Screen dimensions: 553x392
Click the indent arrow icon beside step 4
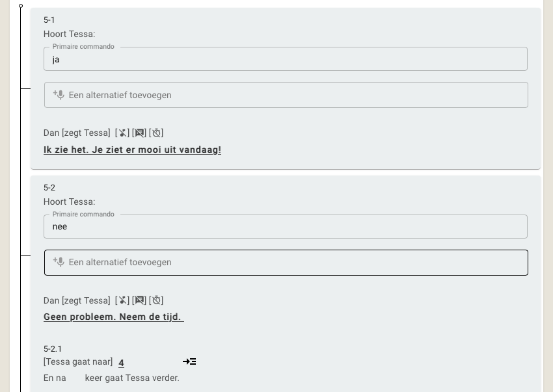tap(189, 361)
